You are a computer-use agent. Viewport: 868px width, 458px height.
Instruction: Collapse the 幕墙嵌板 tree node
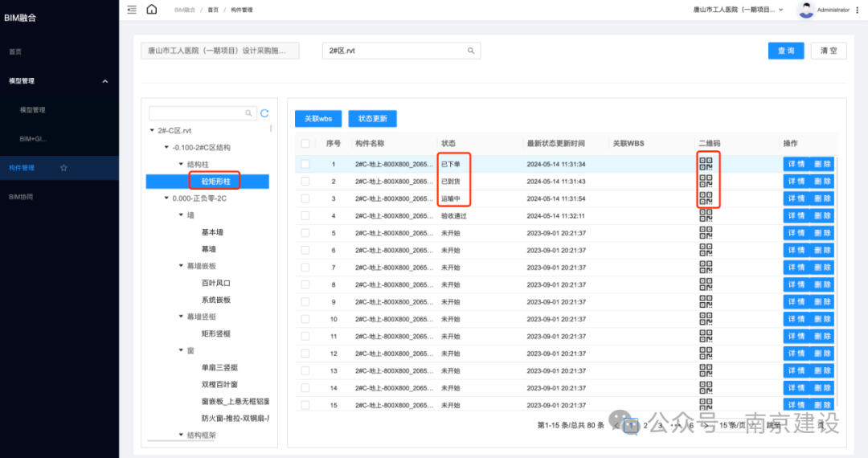point(181,265)
